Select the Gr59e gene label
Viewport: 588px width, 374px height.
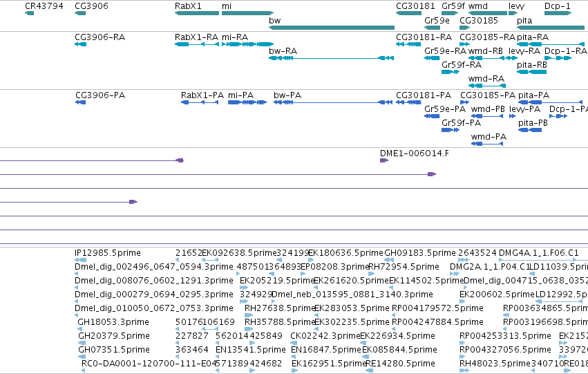tap(437, 20)
